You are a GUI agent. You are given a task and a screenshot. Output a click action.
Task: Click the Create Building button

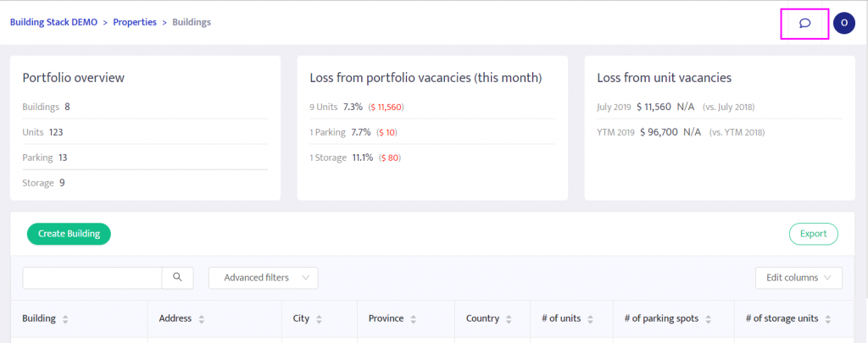[x=70, y=234]
